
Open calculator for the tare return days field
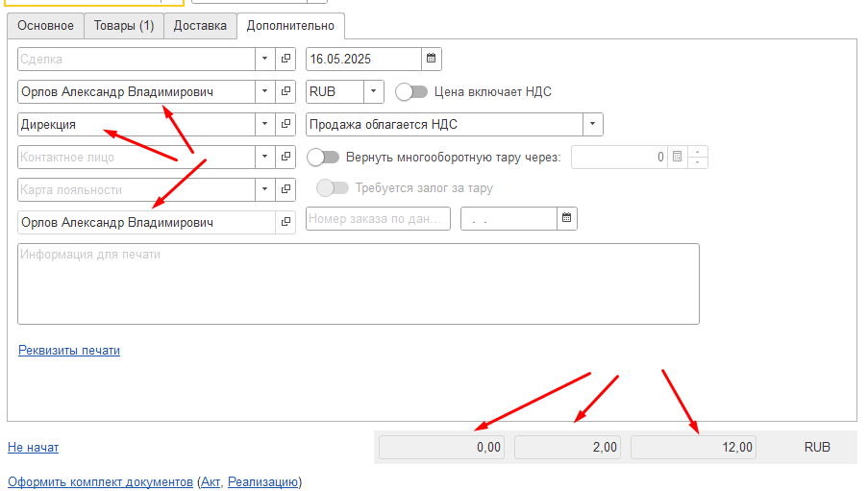pos(677,157)
